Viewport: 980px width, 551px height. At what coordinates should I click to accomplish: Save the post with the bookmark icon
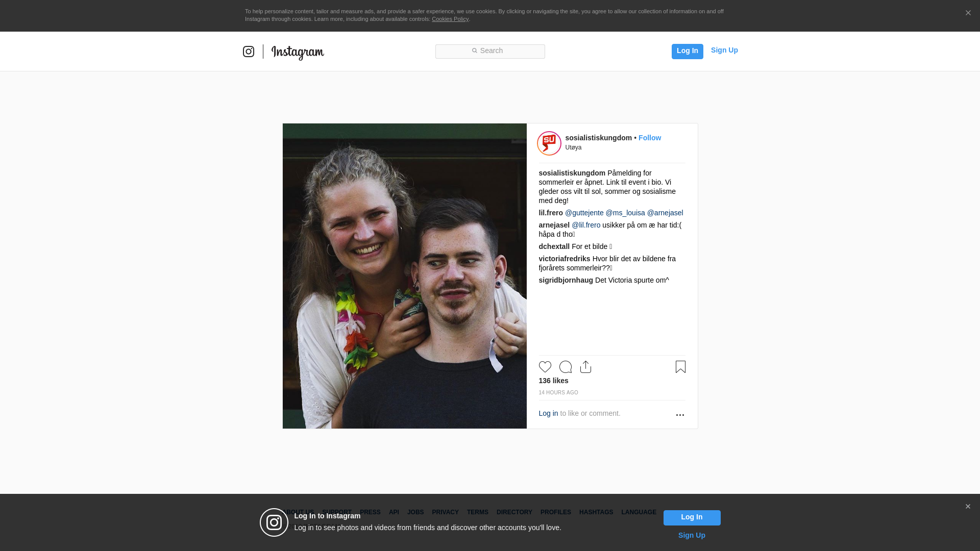pos(680,367)
